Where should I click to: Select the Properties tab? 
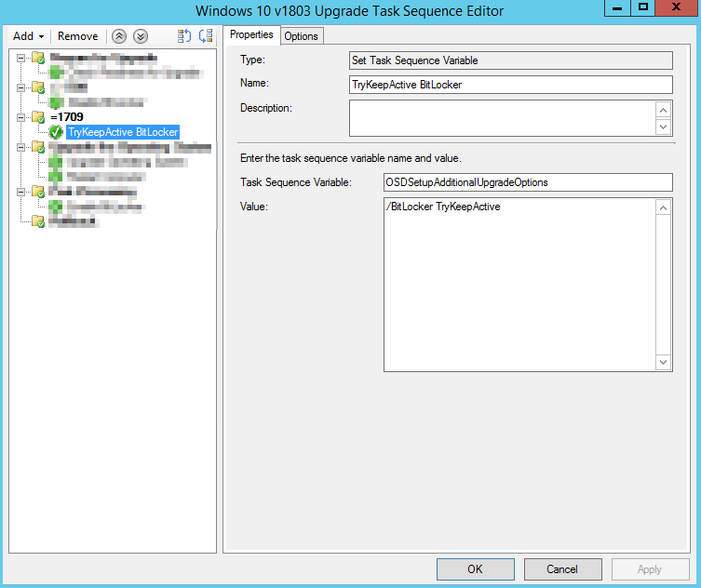[251, 35]
